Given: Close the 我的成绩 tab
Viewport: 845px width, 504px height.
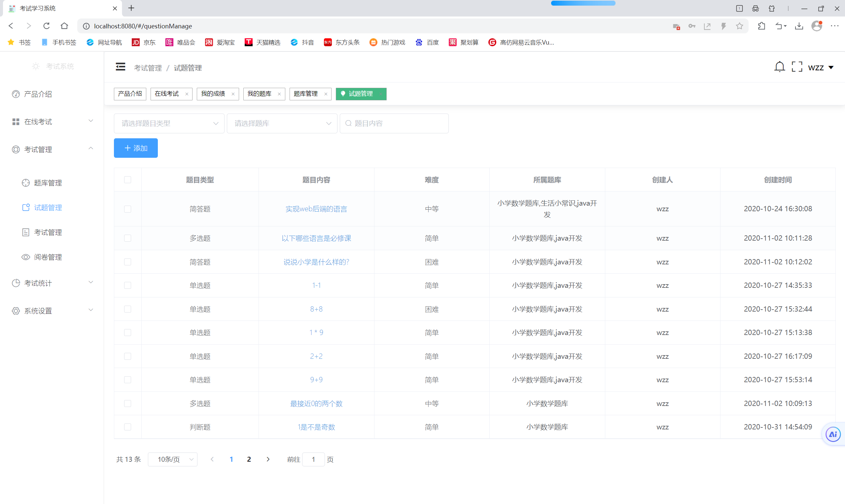Looking at the screenshot, I should click(233, 94).
